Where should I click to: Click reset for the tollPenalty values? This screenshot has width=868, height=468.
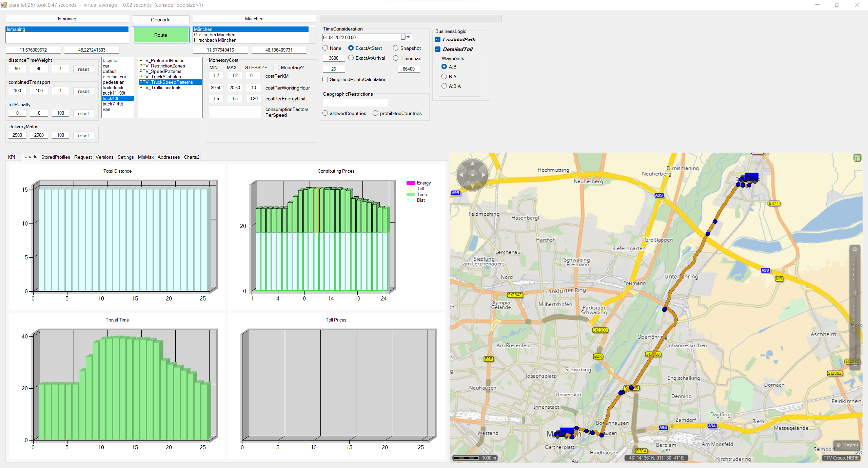coord(83,114)
